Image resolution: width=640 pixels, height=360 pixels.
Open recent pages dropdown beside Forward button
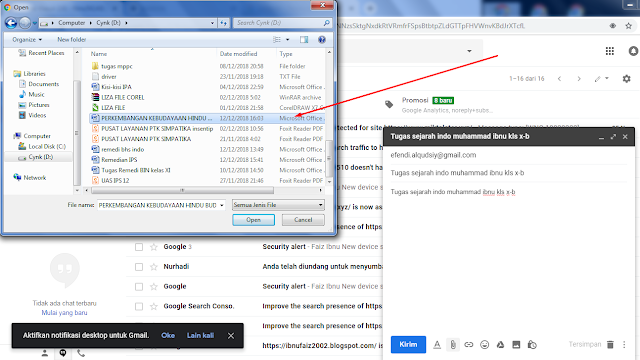tap(35, 23)
